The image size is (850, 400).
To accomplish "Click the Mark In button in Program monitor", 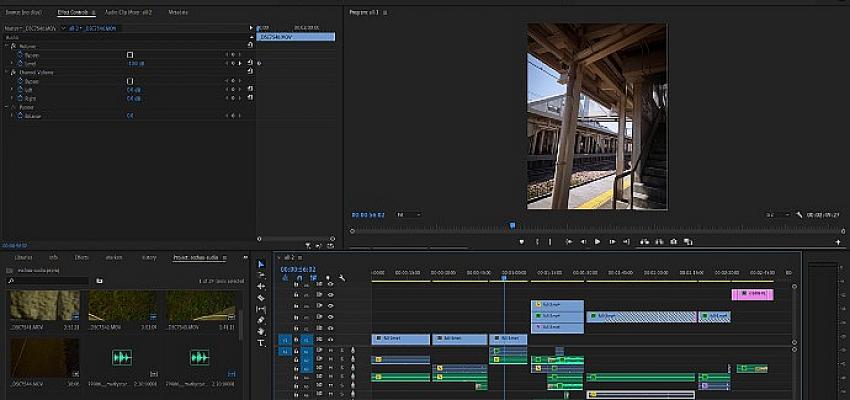I will [x=537, y=241].
